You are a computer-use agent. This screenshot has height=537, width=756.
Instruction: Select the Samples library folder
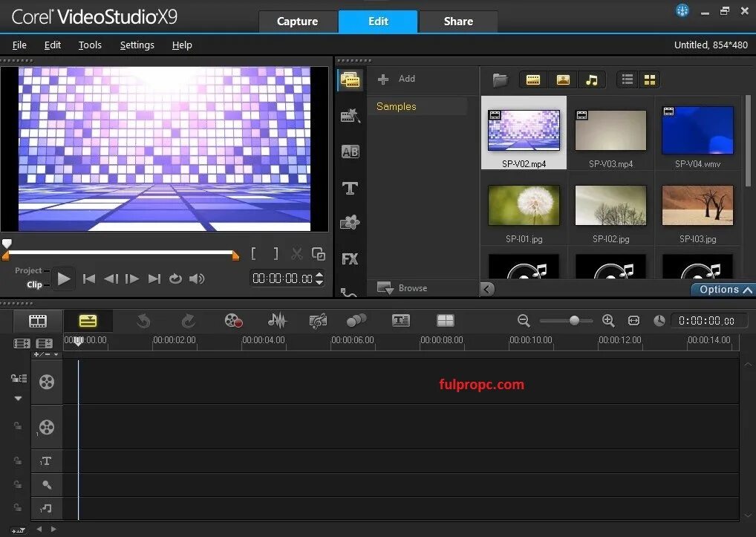pos(417,106)
